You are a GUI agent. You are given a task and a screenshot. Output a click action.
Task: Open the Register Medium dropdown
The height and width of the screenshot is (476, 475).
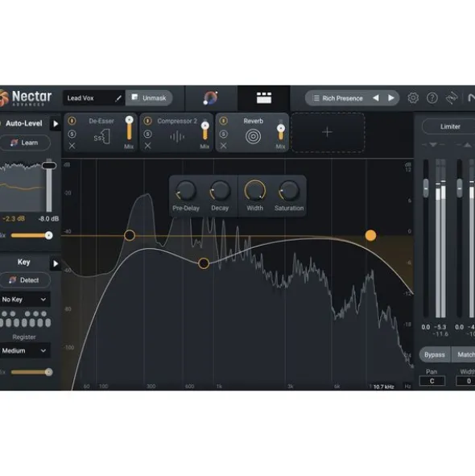point(25,350)
